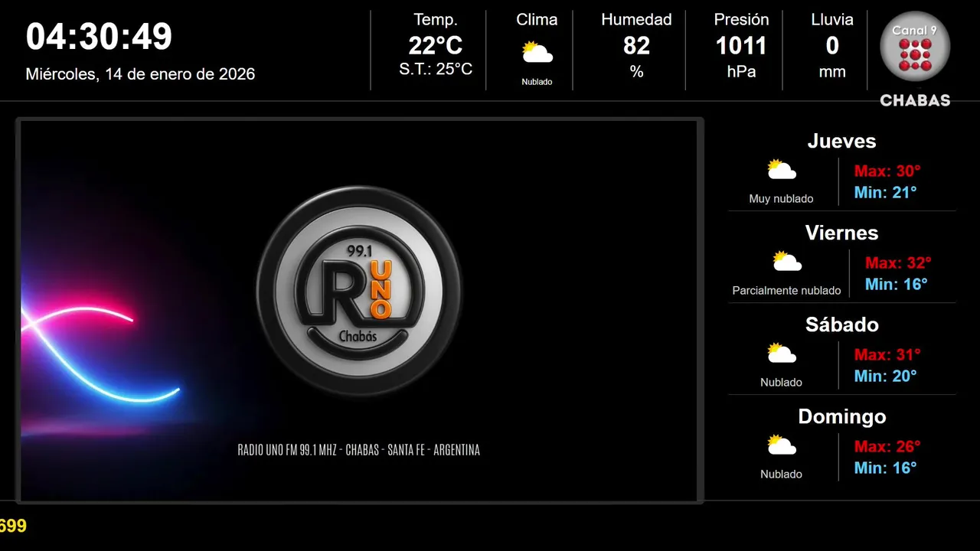Click the Nublado label under Clima
The width and height of the screenshot is (980, 551).
pyautogui.click(x=537, y=82)
